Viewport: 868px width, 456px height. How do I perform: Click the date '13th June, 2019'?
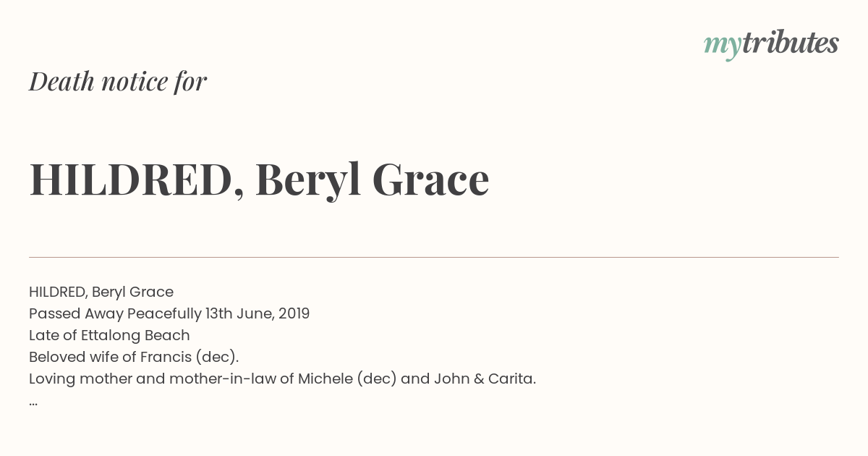[x=258, y=313]
